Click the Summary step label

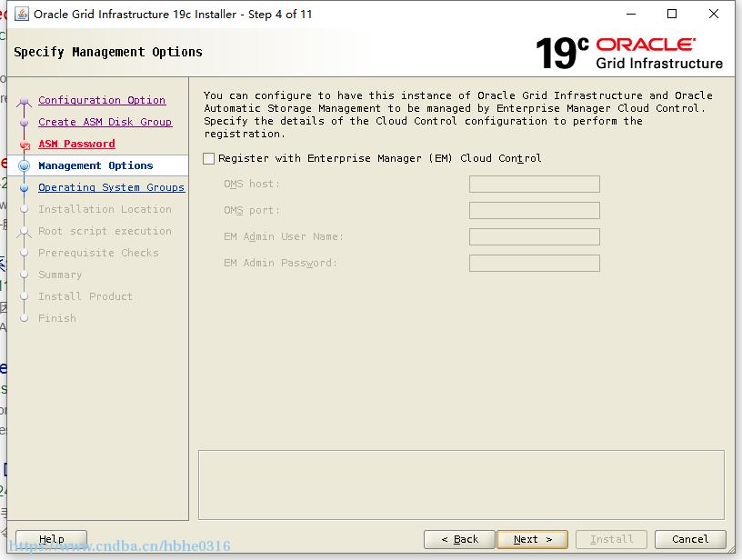point(60,275)
